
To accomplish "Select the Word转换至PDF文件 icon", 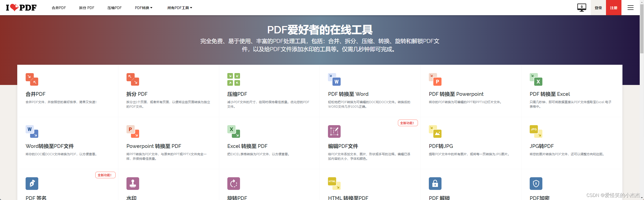I will tap(32, 131).
